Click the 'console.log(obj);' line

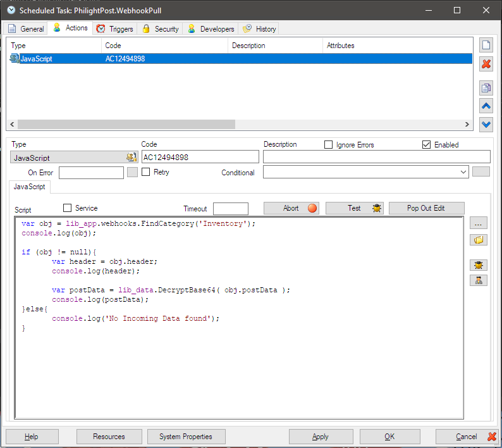59,233
